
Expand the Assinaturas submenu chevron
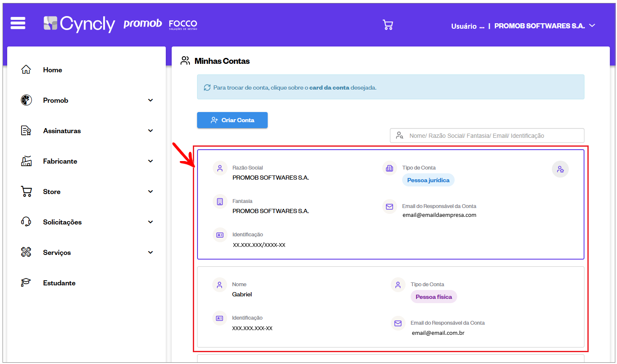151,131
